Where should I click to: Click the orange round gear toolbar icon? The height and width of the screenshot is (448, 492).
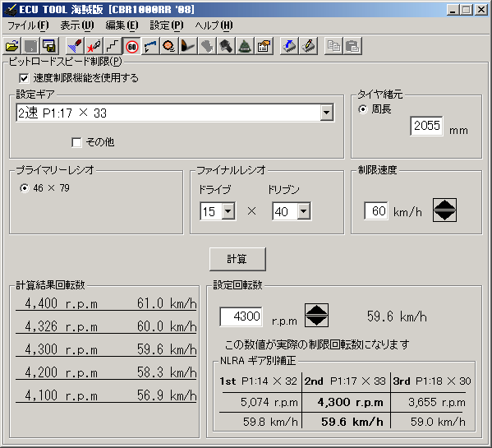[x=169, y=46]
